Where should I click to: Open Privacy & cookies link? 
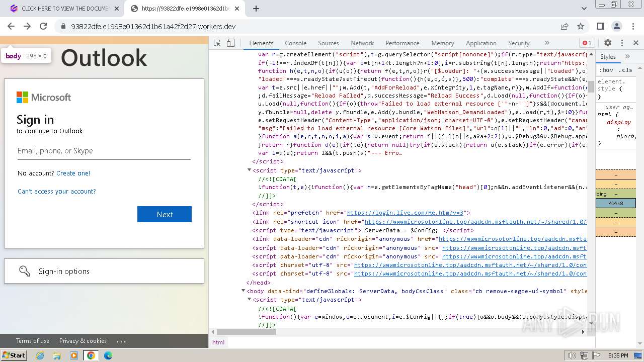click(x=83, y=341)
